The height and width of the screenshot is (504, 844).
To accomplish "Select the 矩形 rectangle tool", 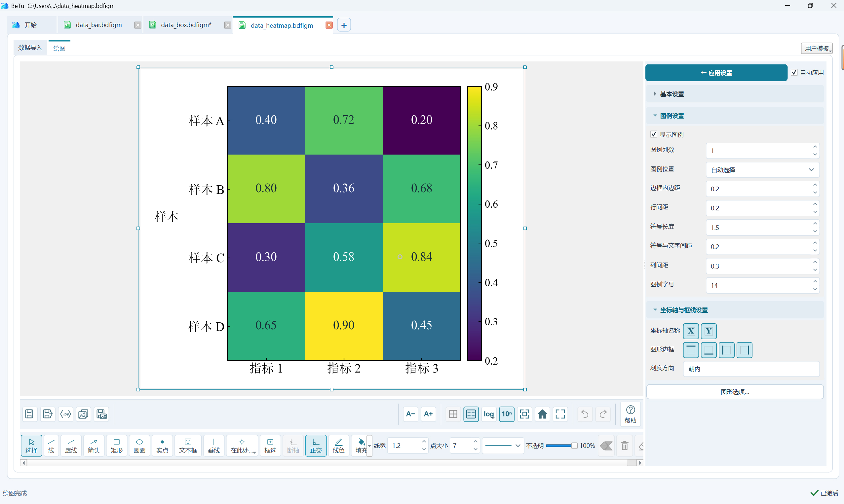I will (x=117, y=446).
